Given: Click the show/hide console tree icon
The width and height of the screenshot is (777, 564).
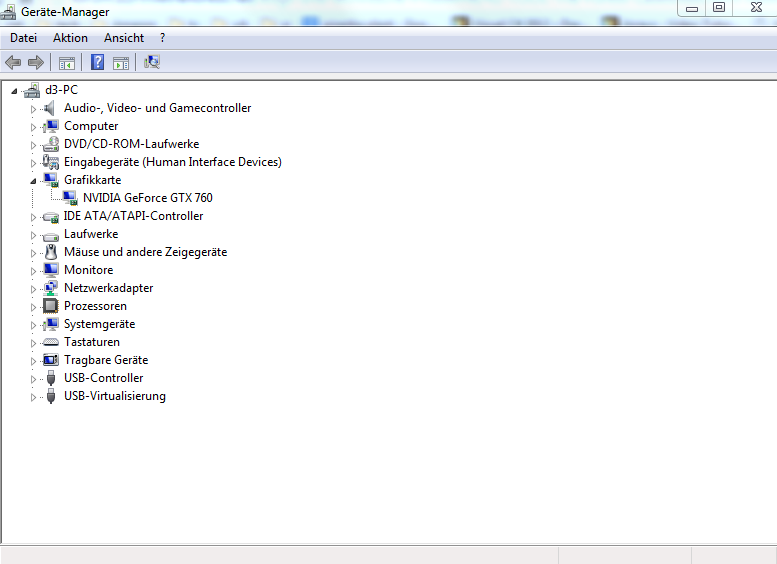Looking at the screenshot, I should (x=67, y=62).
